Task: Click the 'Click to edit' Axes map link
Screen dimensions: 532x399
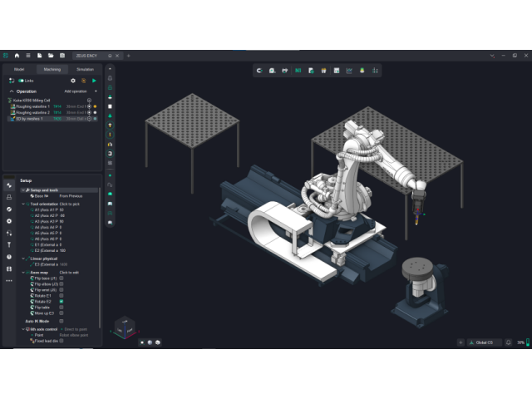Action: 69,272
